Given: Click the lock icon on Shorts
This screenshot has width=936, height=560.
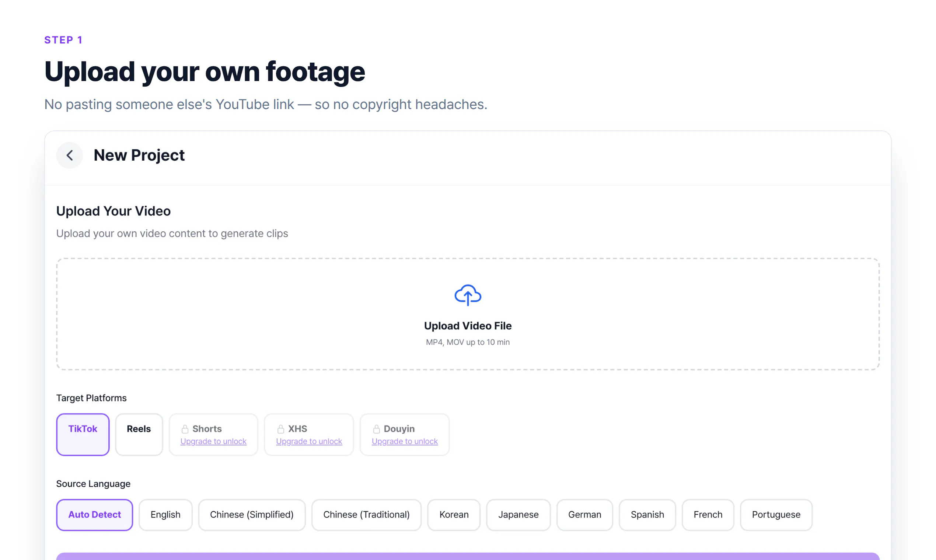Looking at the screenshot, I should pyautogui.click(x=185, y=429).
